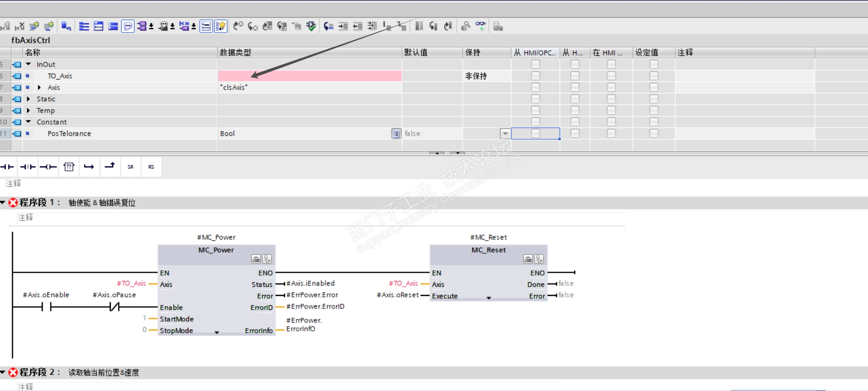
Task: Collapse 程序段 1 network
Action: pyautogui.click(x=3, y=202)
